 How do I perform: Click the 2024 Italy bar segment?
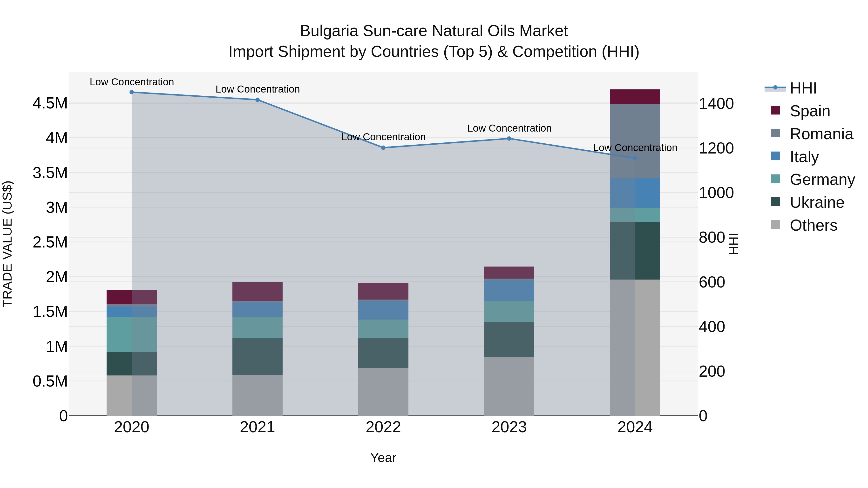click(635, 193)
